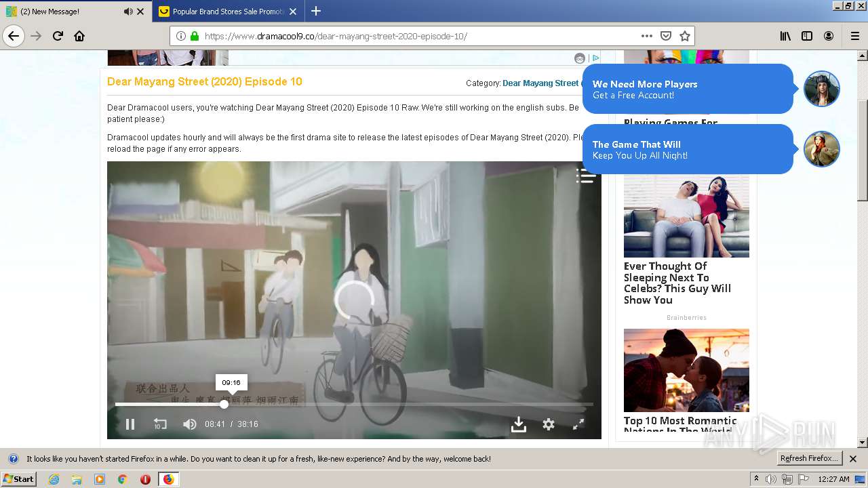Click the second notification avatar
Viewport: 868px width, 488px height.
[822, 149]
